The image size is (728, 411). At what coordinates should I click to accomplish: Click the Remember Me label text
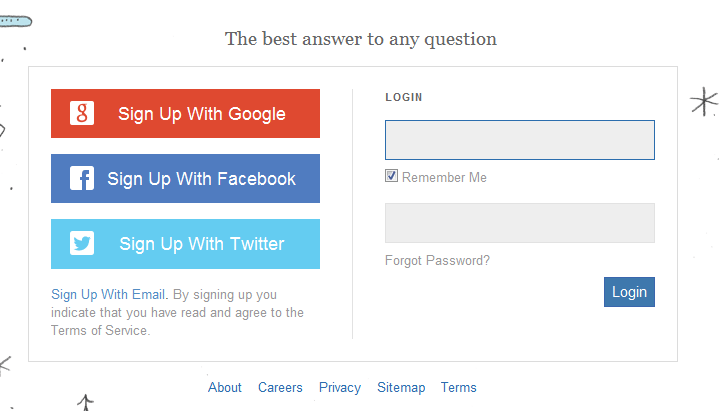pyautogui.click(x=444, y=178)
